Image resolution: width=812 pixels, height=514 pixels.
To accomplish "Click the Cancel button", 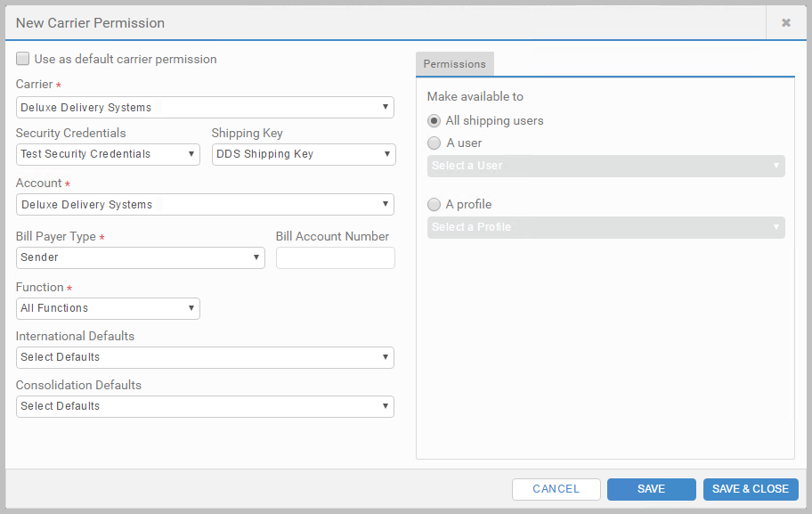I will pyautogui.click(x=556, y=489).
